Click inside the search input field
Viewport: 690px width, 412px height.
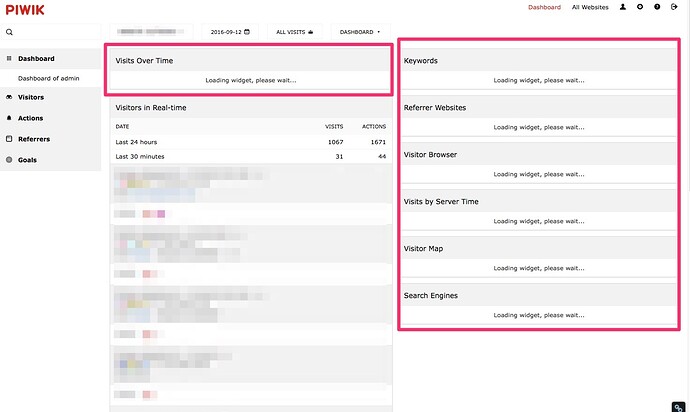51,32
